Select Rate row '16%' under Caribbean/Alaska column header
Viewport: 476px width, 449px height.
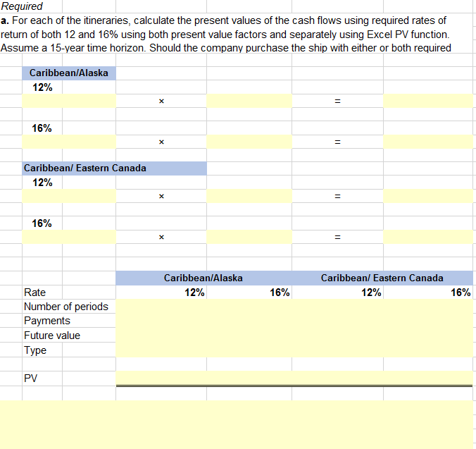click(280, 293)
